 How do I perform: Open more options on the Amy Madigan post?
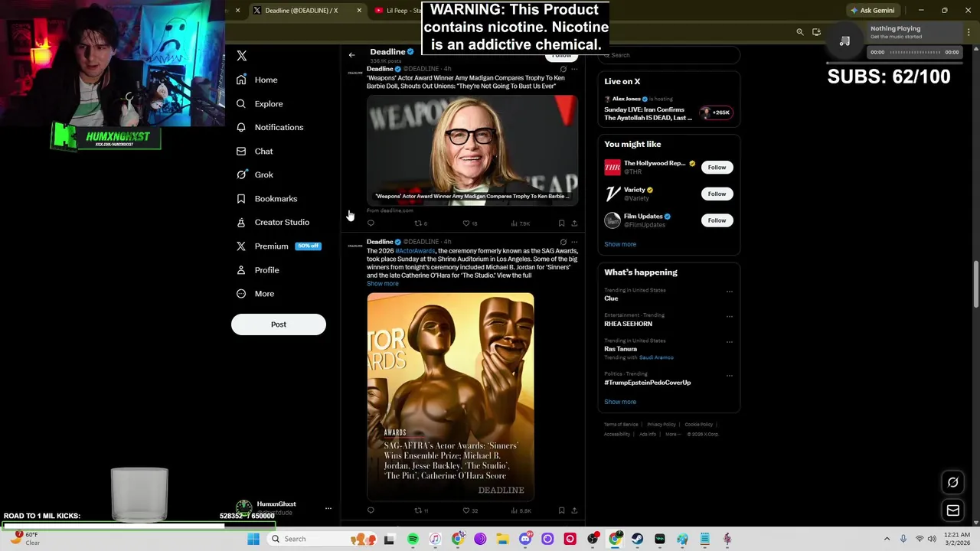(x=574, y=69)
